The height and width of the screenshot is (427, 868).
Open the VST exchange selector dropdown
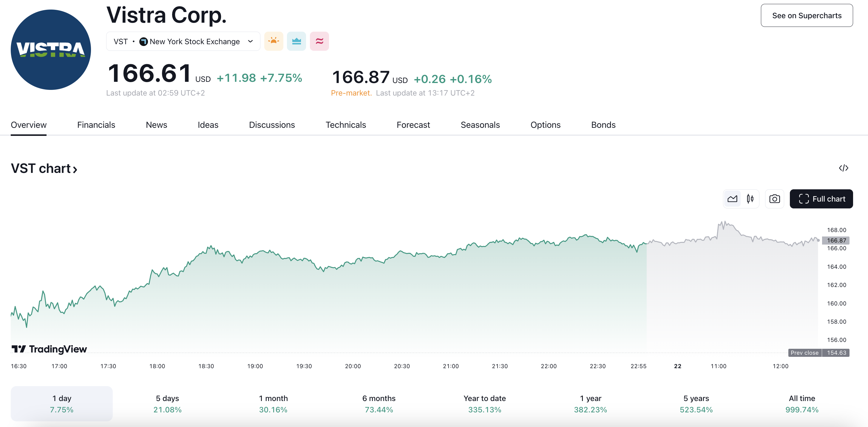[x=183, y=41]
